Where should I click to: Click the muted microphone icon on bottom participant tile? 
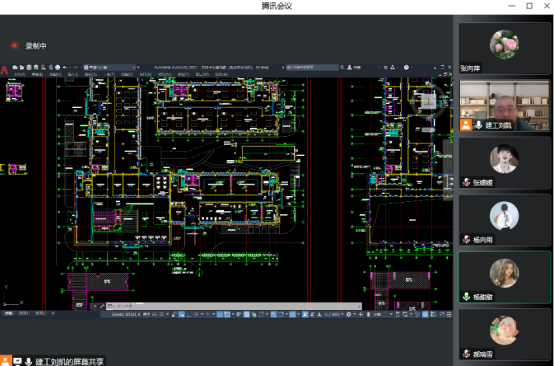[466, 353]
